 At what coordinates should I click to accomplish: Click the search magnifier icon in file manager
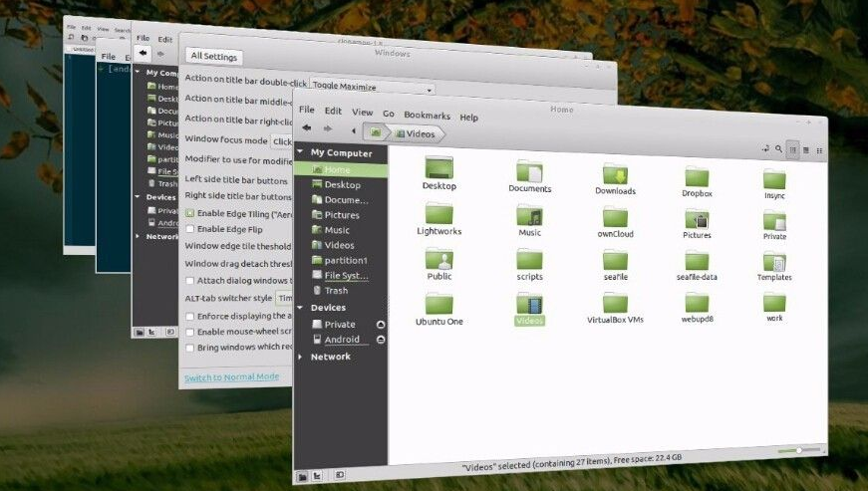click(778, 149)
